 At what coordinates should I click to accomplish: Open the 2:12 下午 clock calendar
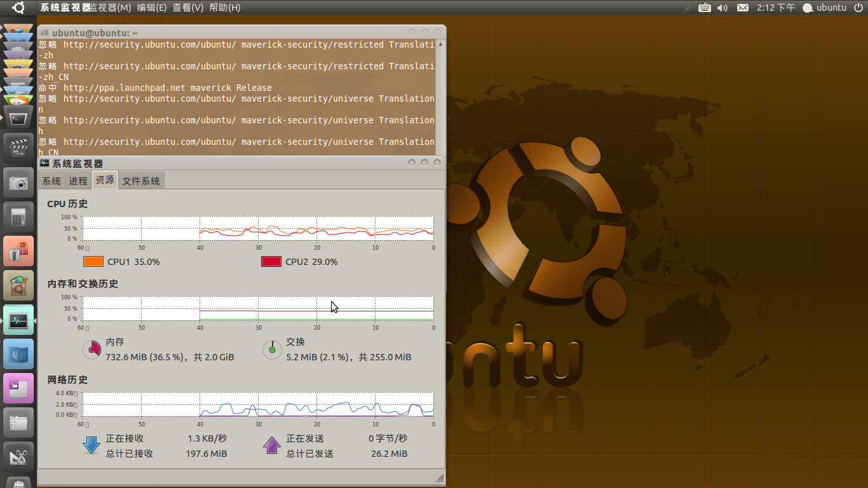click(x=776, y=8)
